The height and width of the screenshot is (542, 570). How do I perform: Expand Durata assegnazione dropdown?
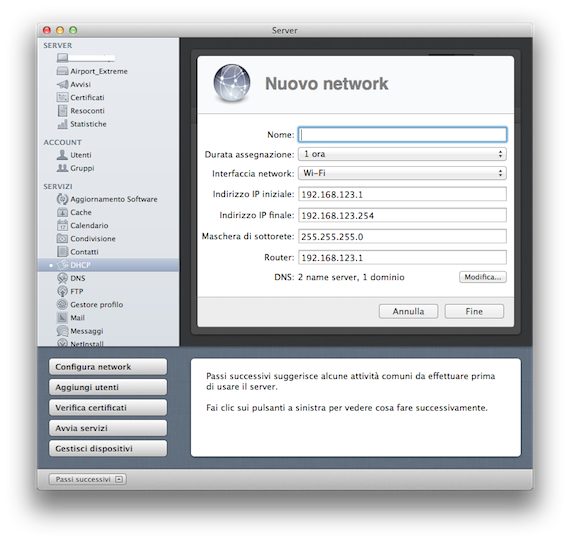(x=402, y=154)
